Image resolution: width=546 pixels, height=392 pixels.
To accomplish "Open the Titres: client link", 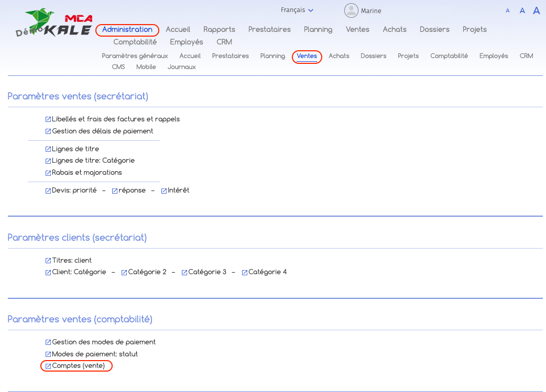I will point(72,261).
